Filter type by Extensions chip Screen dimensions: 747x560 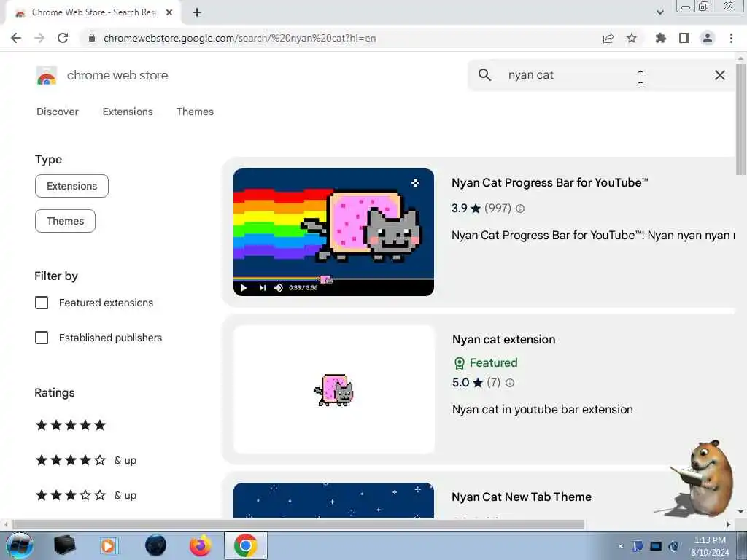[71, 186]
